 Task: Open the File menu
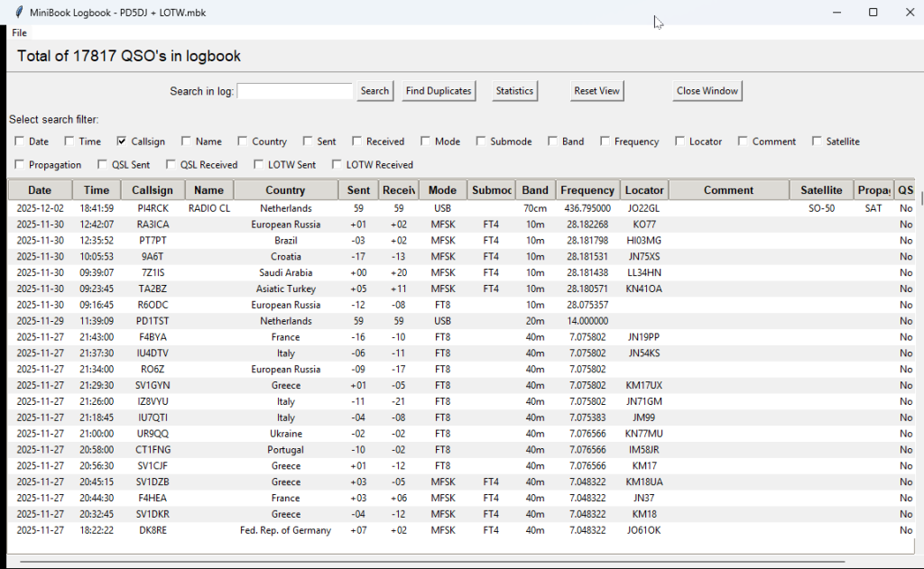point(19,32)
